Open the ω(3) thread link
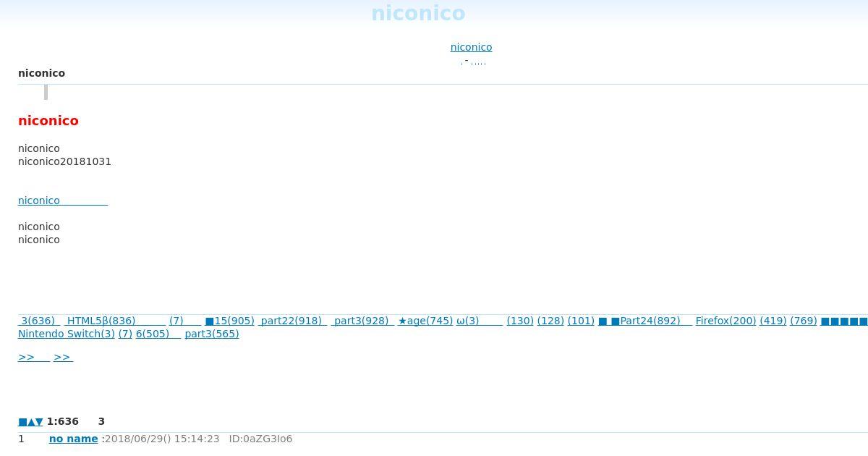 [480, 321]
